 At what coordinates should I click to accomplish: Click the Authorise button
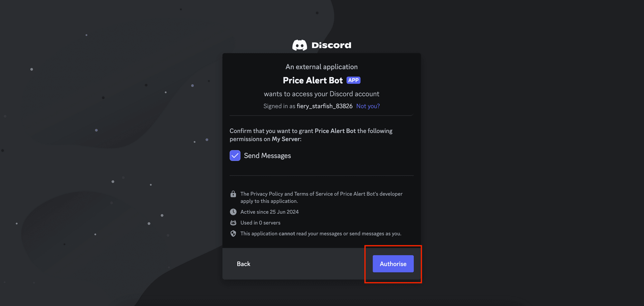click(x=393, y=264)
